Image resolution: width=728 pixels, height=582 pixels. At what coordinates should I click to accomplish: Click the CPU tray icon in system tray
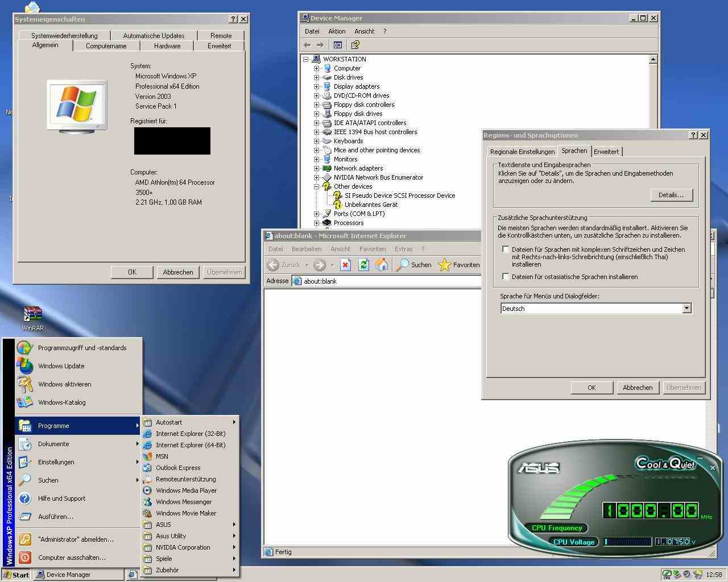tap(667, 575)
